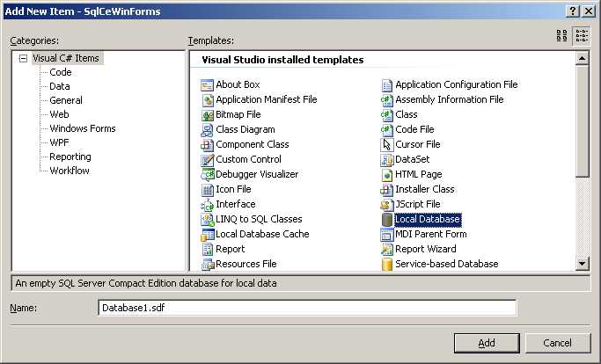Select the Report template icon
The image size is (601, 364).
coord(207,249)
